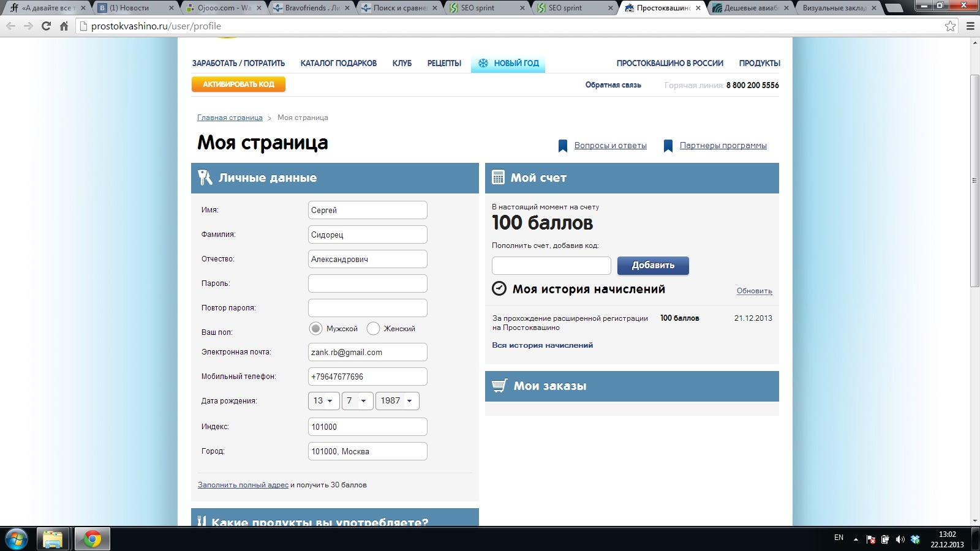
Task: Click the Фамилия input field
Action: [x=367, y=234]
